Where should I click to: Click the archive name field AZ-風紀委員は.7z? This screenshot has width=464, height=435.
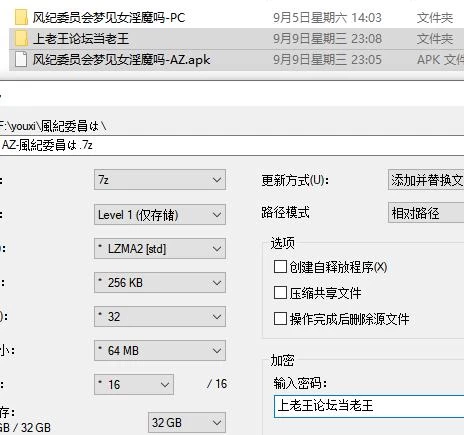click(x=232, y=145)
